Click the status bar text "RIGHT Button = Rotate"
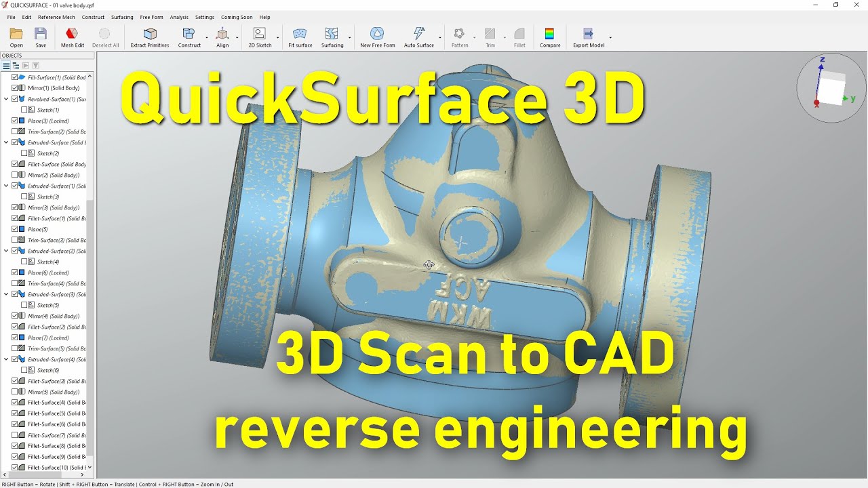This screenshot has height=488, width=868. pyautogui.click(x=28, y=484)
